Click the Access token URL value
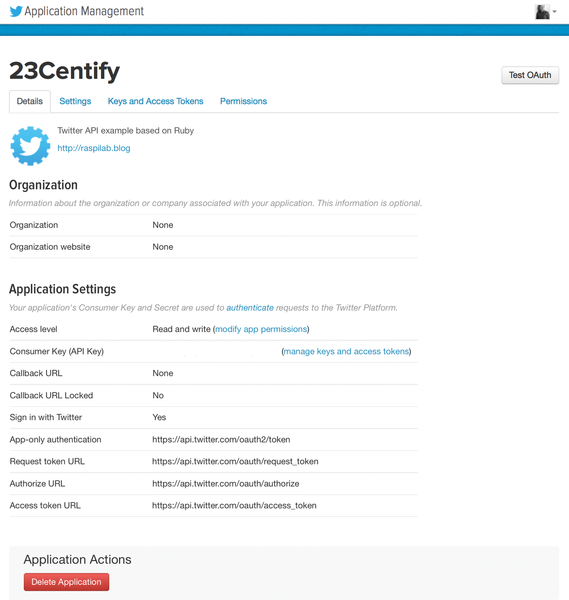The image size is (569, 600). click(x=234, y=505)
